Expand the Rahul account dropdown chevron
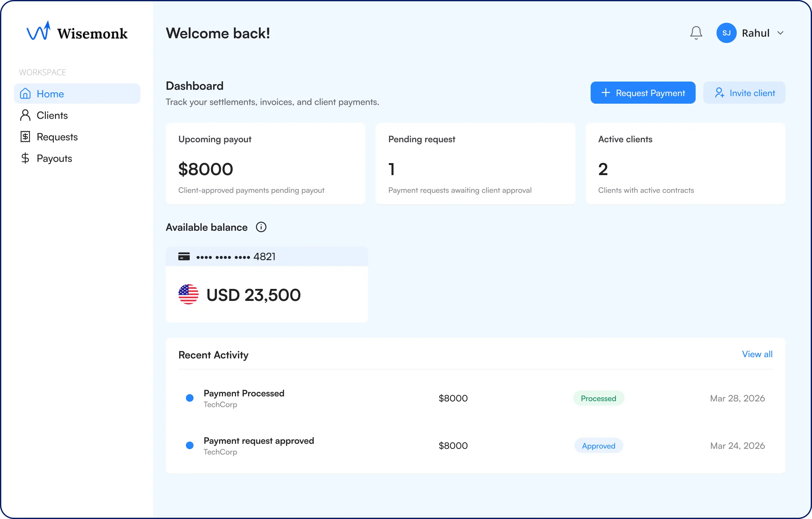The image size is (812, 519). (x=780, y=33)
